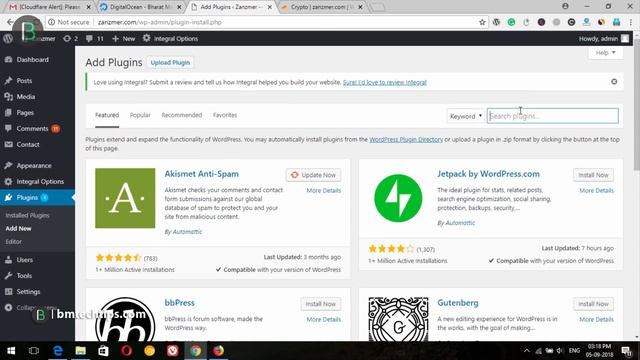This screenshot has width=640, height=360.
Task: Install the Gutenberg plugin
Action: click(593, 304)
